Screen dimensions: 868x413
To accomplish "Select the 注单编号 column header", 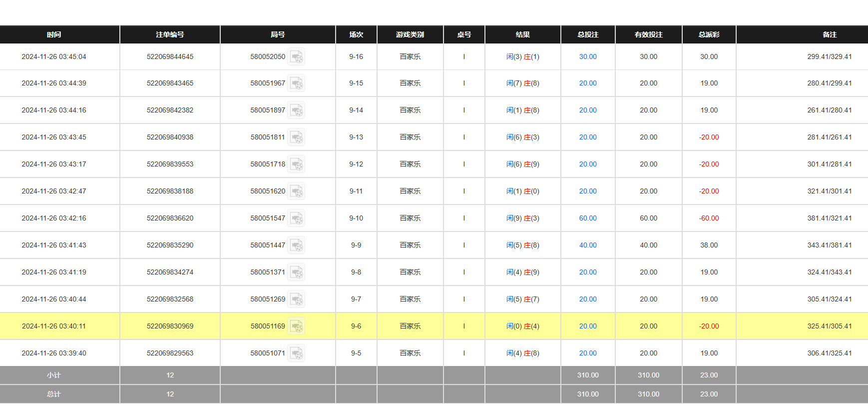I will pos(170,34).
